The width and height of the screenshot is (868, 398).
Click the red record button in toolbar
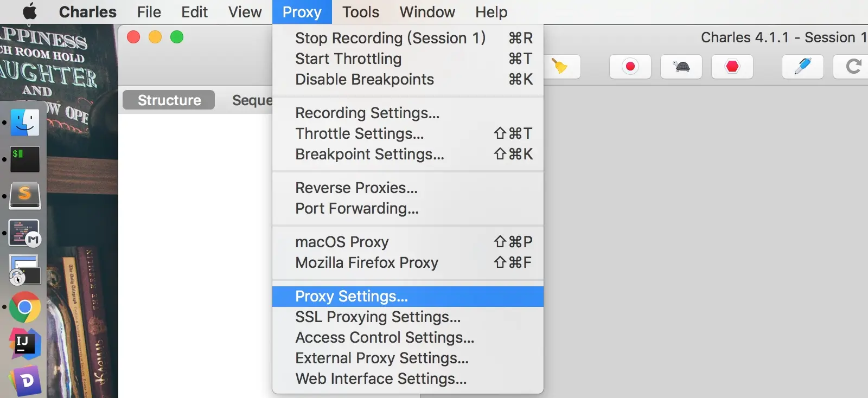click(x=630, y=67)
